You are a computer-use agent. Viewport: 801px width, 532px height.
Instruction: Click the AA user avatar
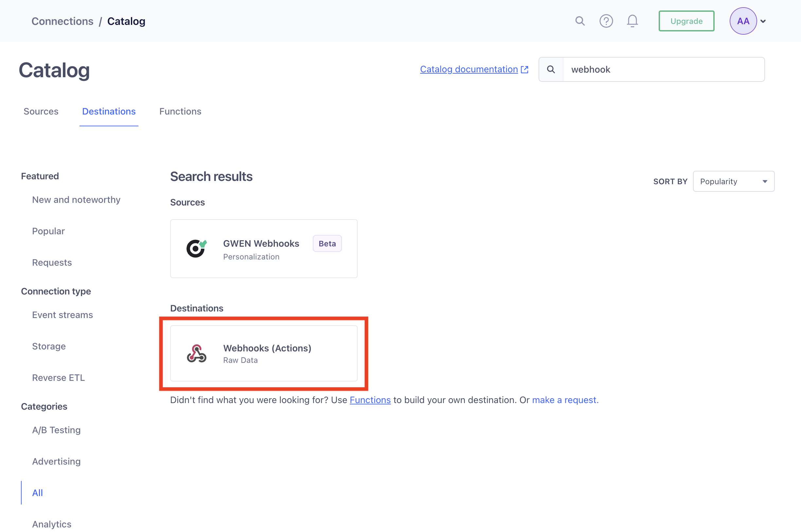[743, 21]
